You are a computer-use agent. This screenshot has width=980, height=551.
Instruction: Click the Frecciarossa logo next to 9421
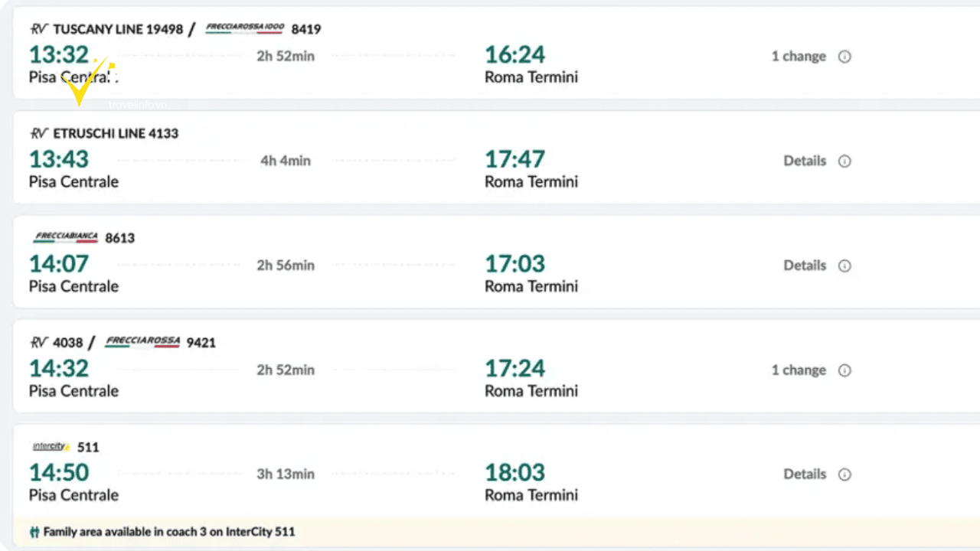(x=142, y=342)
